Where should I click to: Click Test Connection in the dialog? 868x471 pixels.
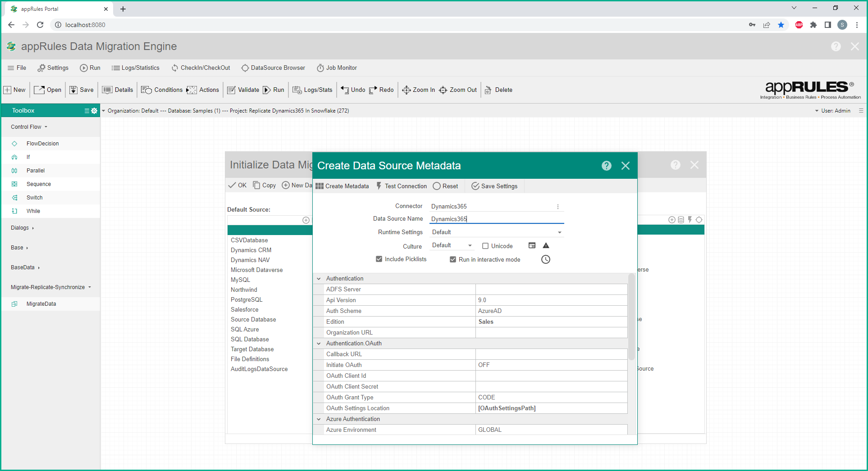[401, 186]
